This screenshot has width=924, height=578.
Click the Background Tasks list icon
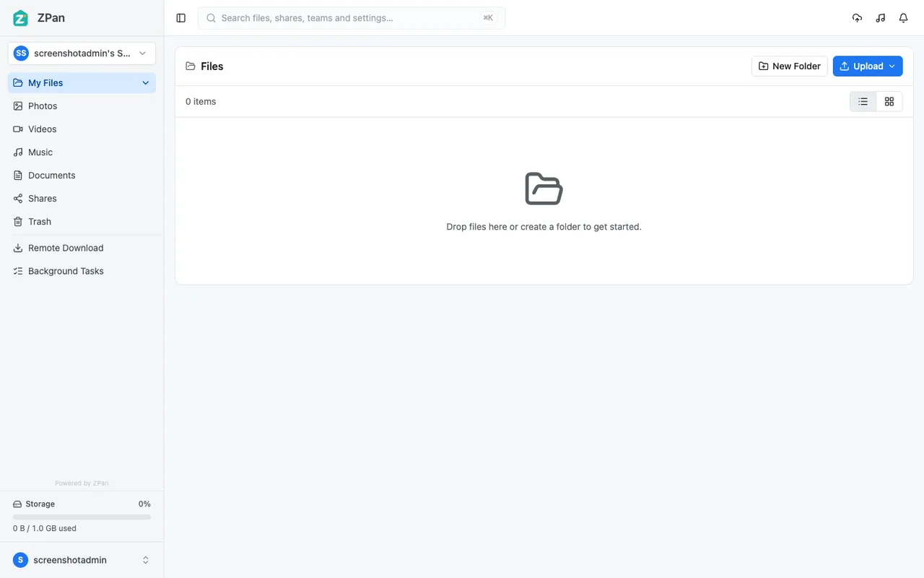point(18,271)
